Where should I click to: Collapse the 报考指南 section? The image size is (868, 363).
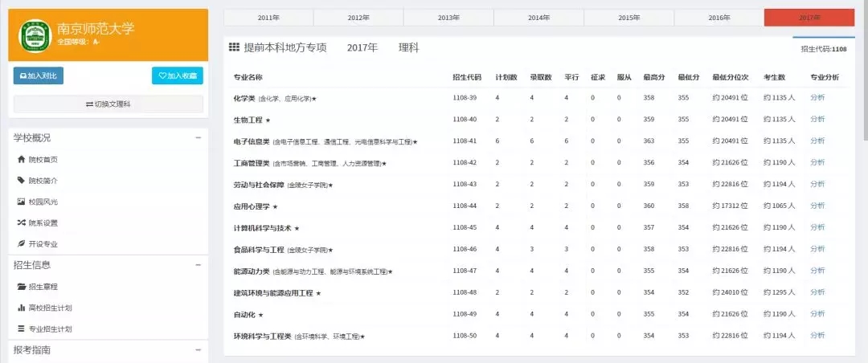point(199,350)
